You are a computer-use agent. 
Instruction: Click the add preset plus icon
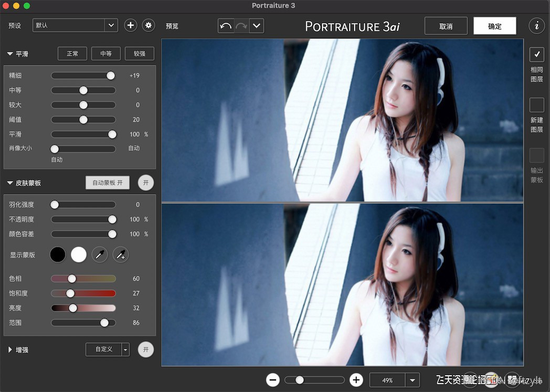click(x=131, y=25)
